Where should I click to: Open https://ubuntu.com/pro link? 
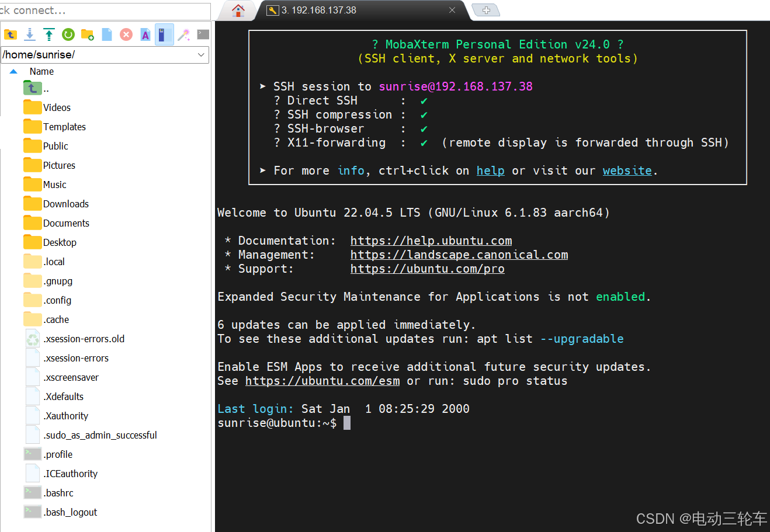coord(428,269)
